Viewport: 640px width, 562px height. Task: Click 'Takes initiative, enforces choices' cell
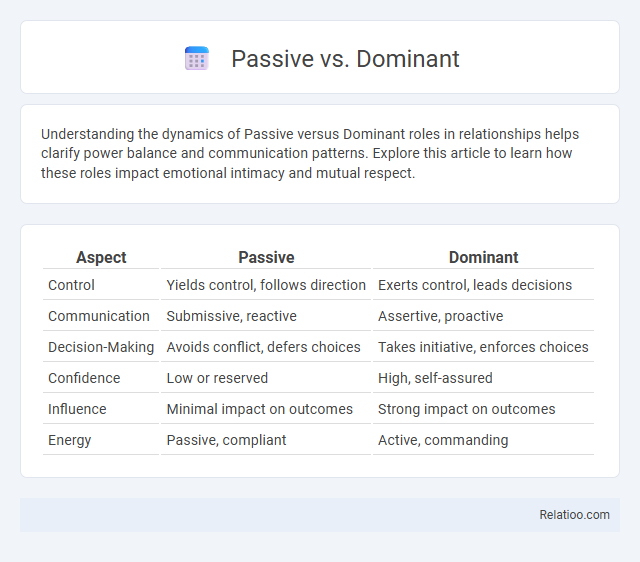coord(483,347)
